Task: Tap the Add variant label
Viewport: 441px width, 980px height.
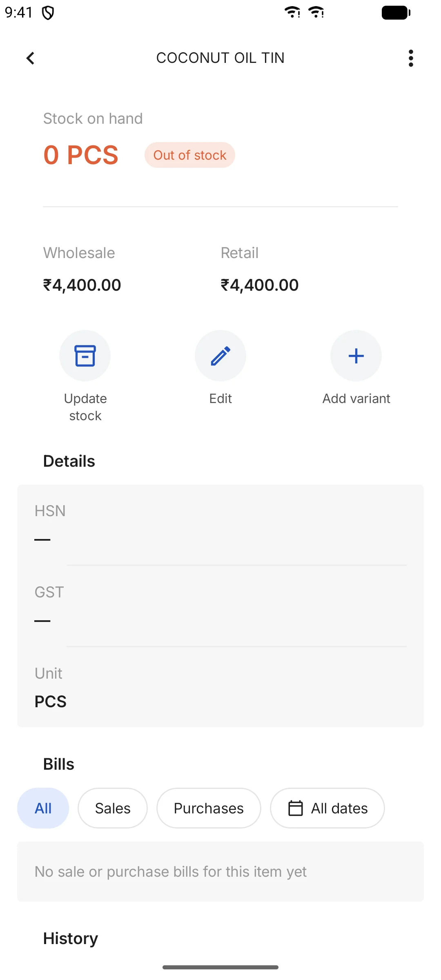Action: 356,399
